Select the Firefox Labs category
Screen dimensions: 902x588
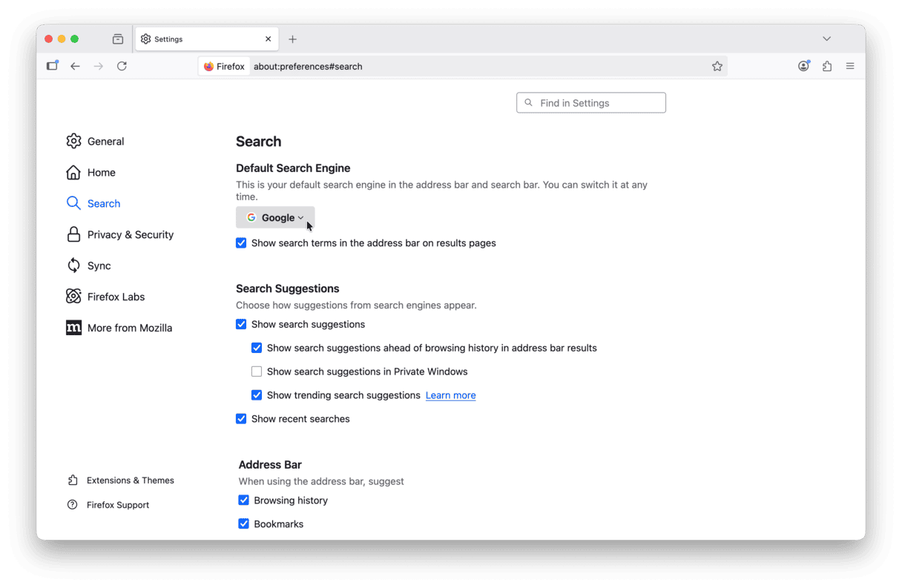(116, 297)
